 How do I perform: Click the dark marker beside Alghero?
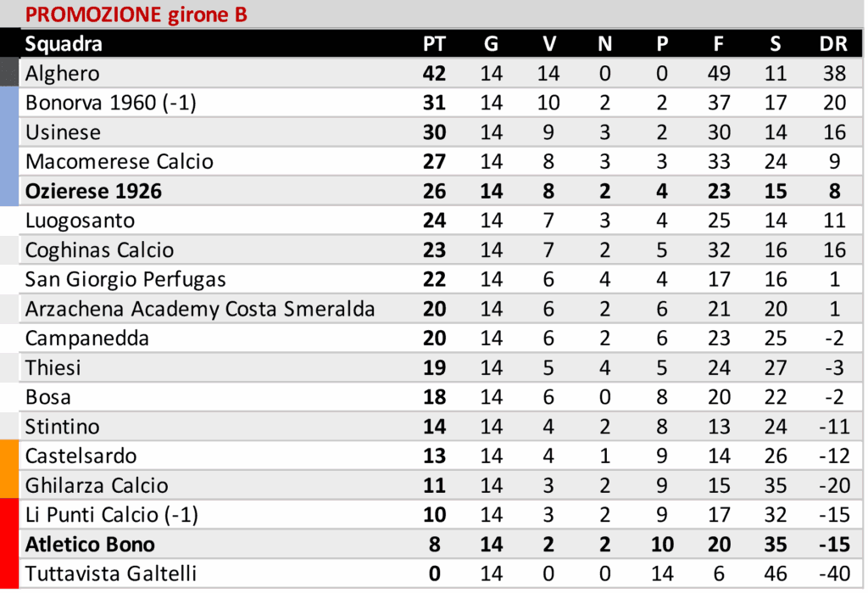click(x=9, y=73)
